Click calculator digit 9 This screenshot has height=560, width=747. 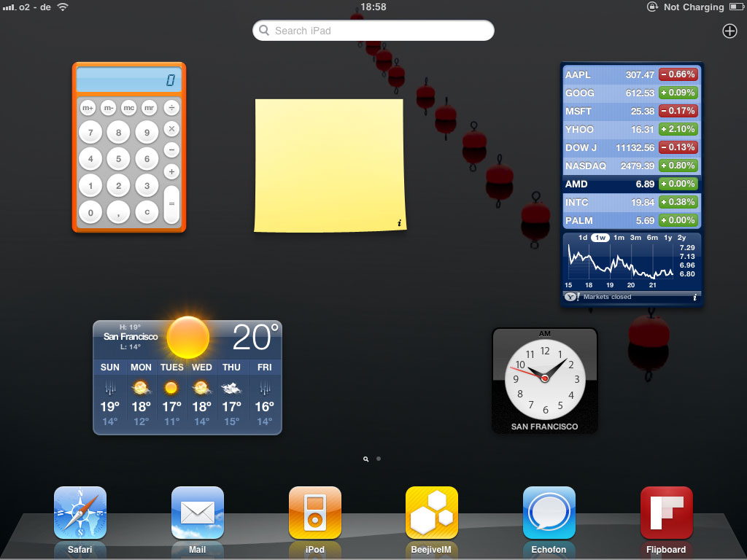147,133
